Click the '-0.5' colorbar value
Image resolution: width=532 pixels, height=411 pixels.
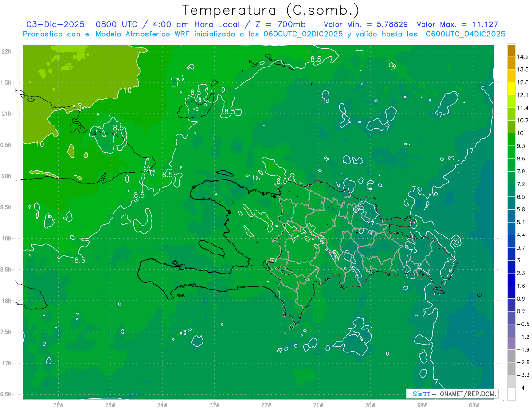523,324
